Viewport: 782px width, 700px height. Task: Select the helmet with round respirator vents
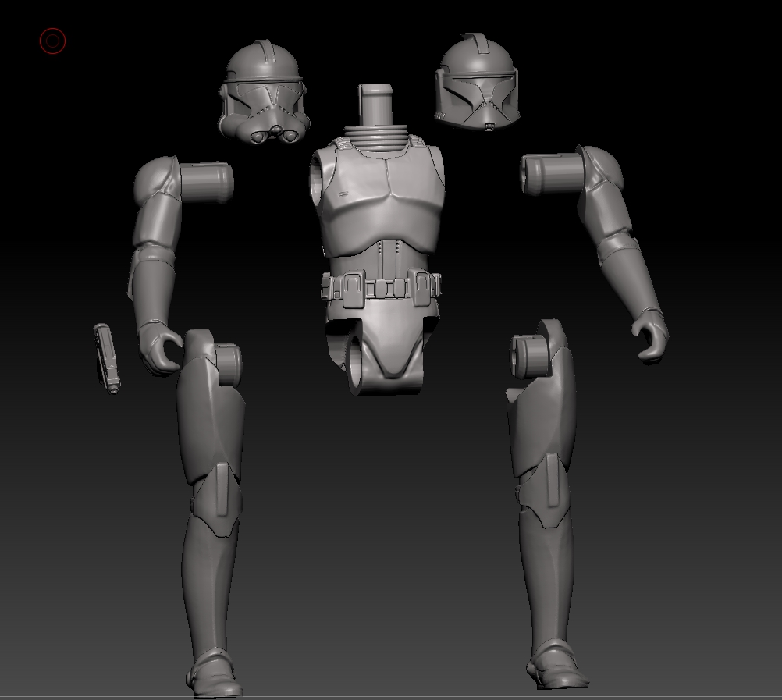tap(265, 94)
